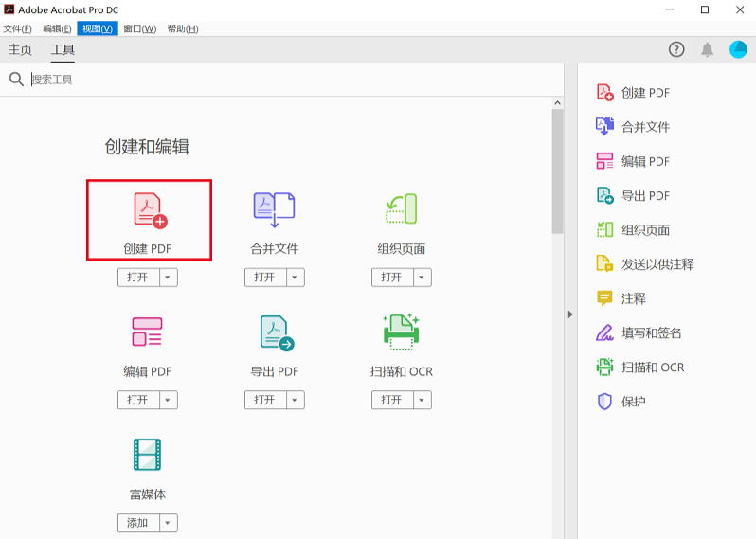756x539 pixels.
Task: Click 打开 button under 创建 PDF
Action: [138, 278]
